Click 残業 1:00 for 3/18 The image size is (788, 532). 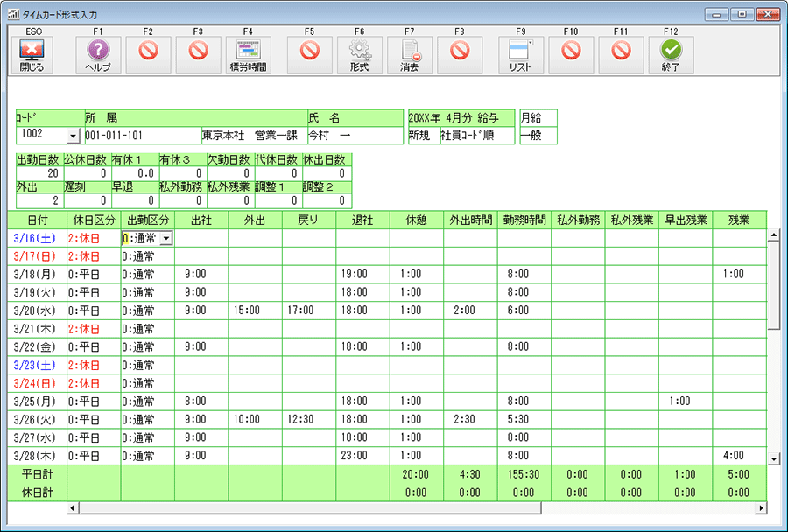[733, 274]
